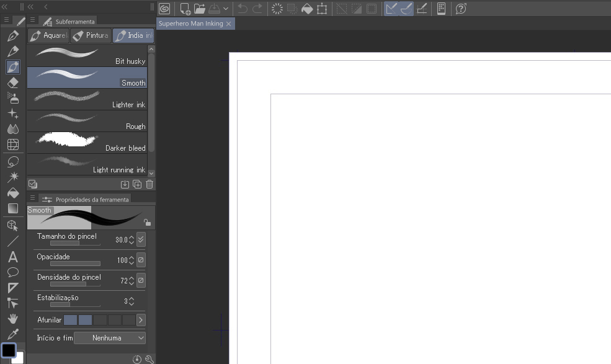
Task: Open file using the folder icon
Action: tap(199, 9)
